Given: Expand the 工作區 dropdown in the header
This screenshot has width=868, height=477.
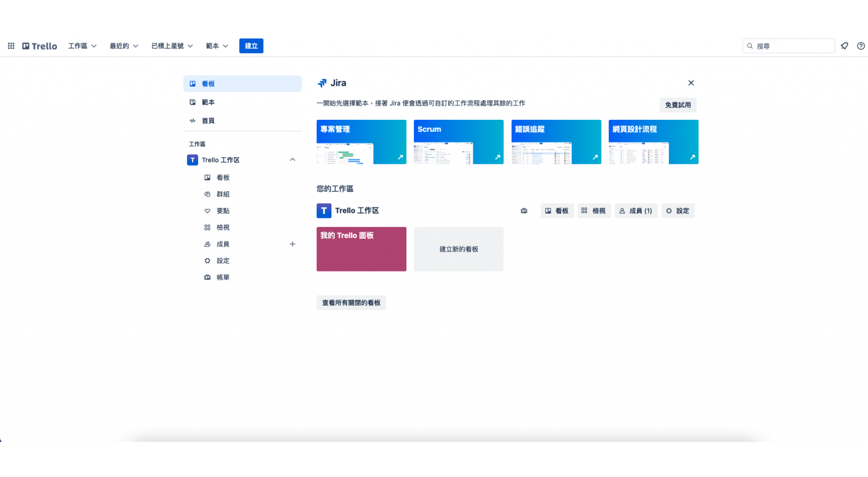Looking at the screenshot, I should [x=82, y=46].
